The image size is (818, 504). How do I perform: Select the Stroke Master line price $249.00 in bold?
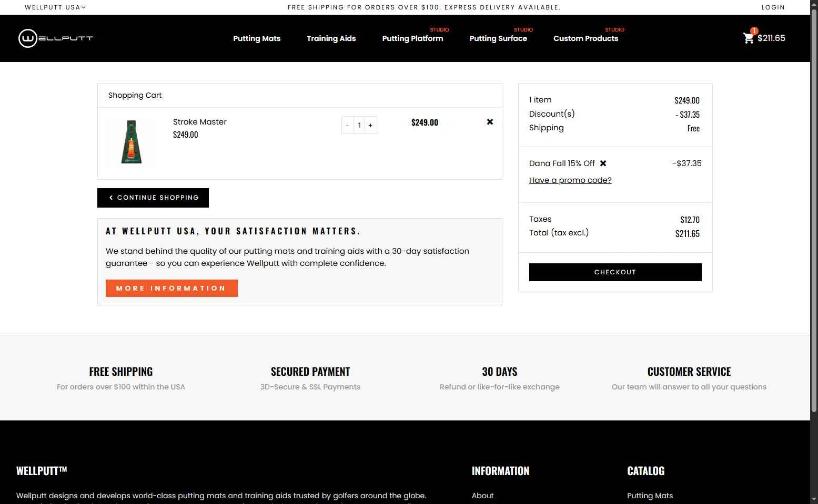tap(425, 122)
